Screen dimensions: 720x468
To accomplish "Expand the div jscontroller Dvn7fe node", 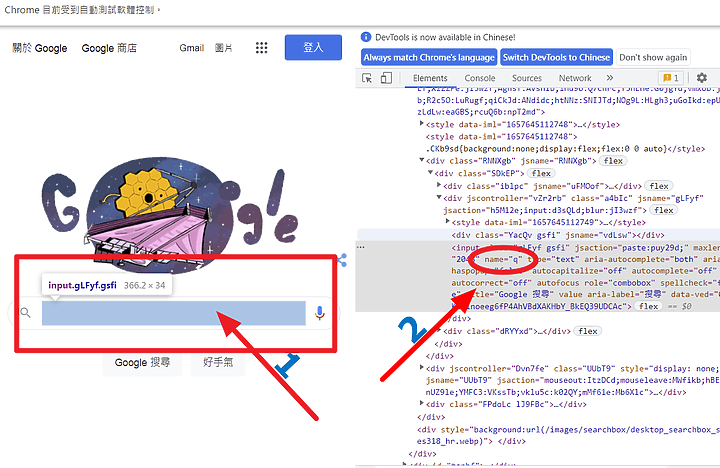I will pyautogui.click(x=422, y=367).
